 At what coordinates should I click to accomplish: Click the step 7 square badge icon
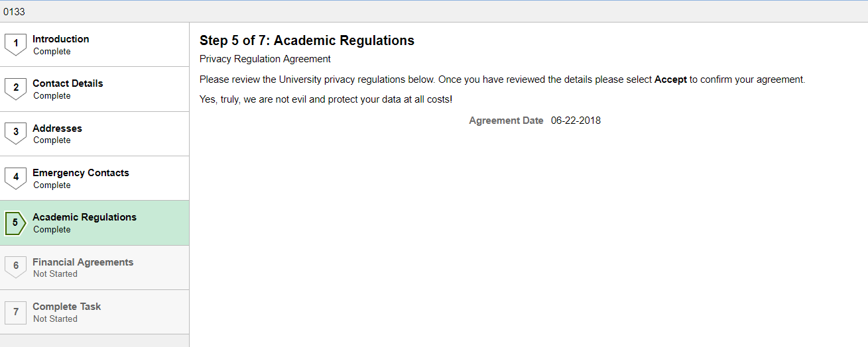click(15, 312)
